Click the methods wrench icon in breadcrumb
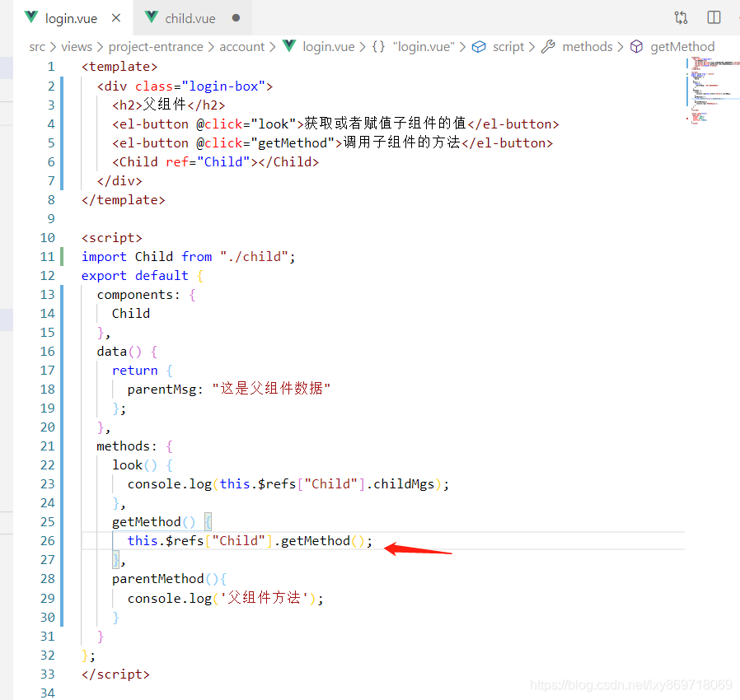The height and width of the screenshot is (700, 740). click(548, 46)
